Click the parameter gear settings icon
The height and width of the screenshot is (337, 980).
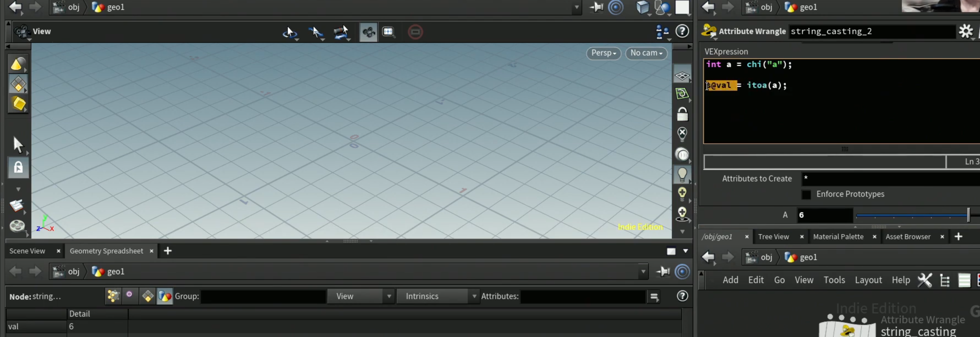coord(965,31)
